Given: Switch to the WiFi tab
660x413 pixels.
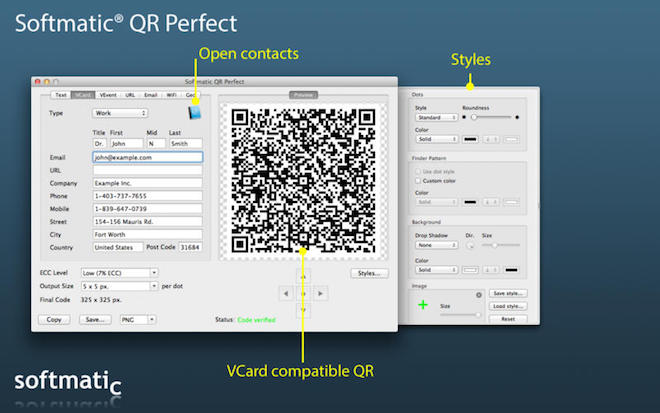Looking at the screenshot, I should point(171,95).
